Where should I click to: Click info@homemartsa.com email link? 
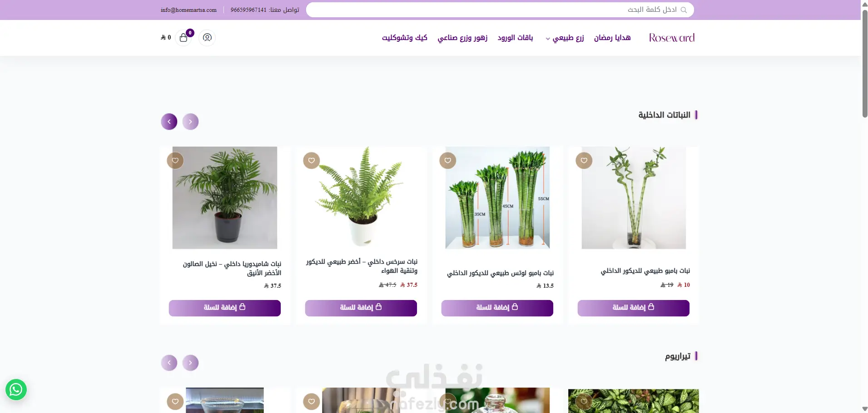(188, 10)
